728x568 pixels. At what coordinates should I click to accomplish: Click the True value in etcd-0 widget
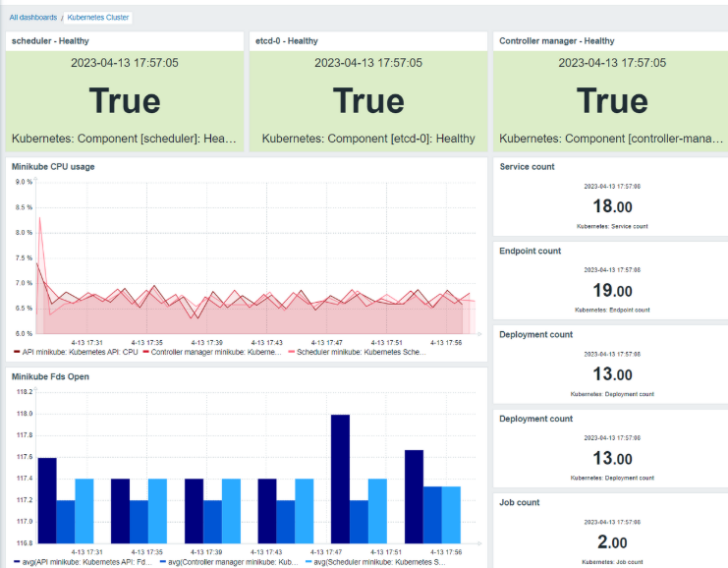[368, 101]
